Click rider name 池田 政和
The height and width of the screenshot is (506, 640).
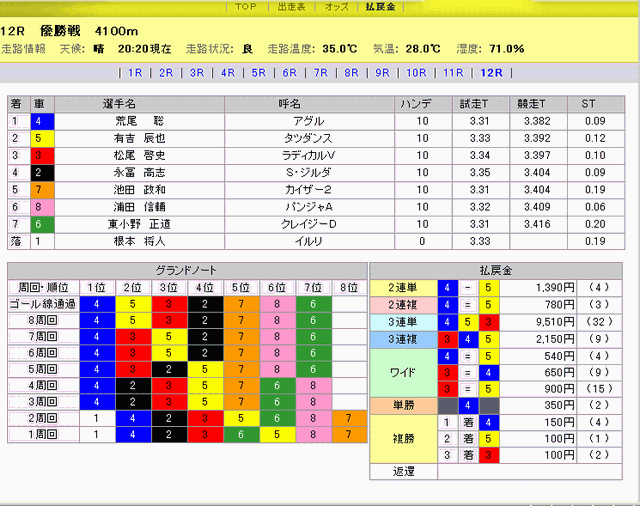click(x=139, y=190)
